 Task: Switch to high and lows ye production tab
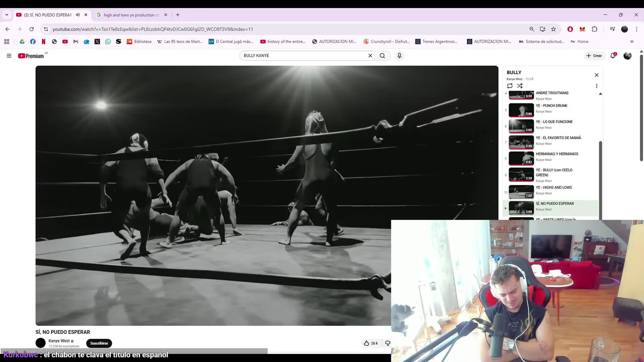point(131,15)
